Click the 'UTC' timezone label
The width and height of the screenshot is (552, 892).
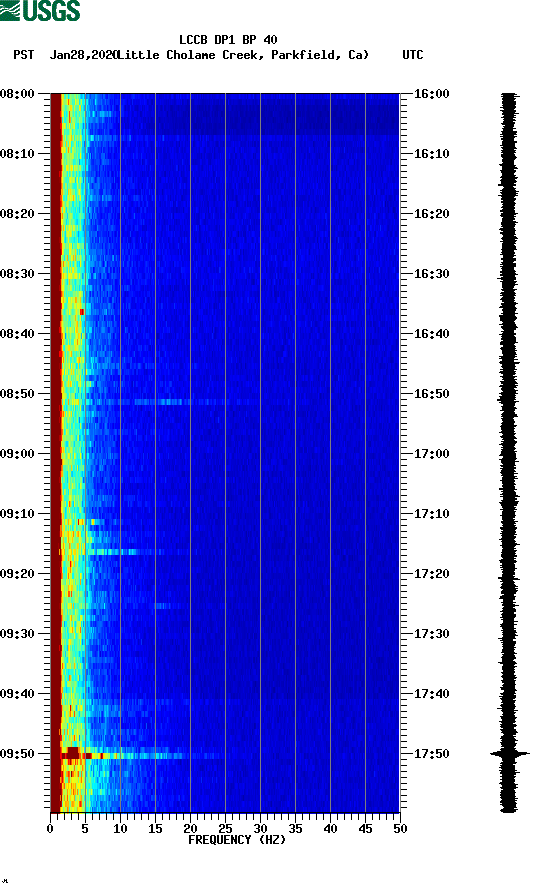point(413,55)
